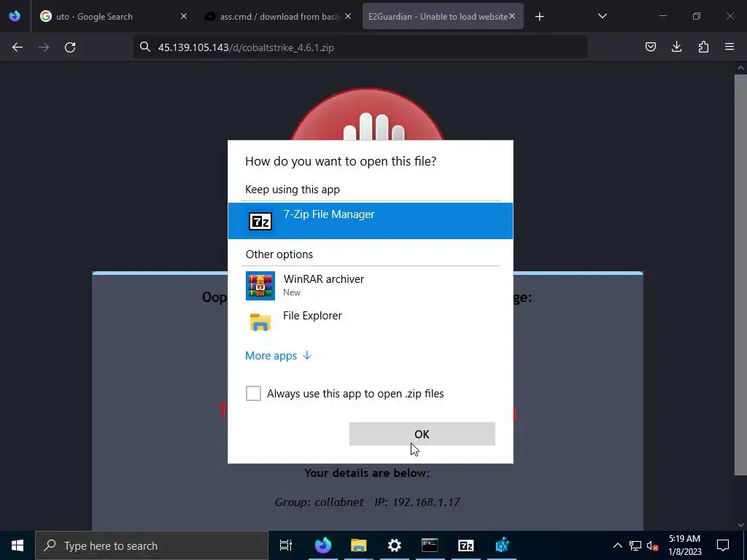747x560 pixels.
Task: Open the browser Downloads panel
Action: (676, 47)
